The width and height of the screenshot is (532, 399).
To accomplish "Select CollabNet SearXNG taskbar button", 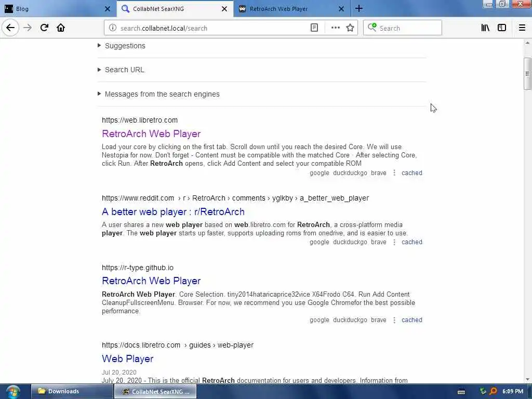I will pyautogui.click(x=155, y=392).
